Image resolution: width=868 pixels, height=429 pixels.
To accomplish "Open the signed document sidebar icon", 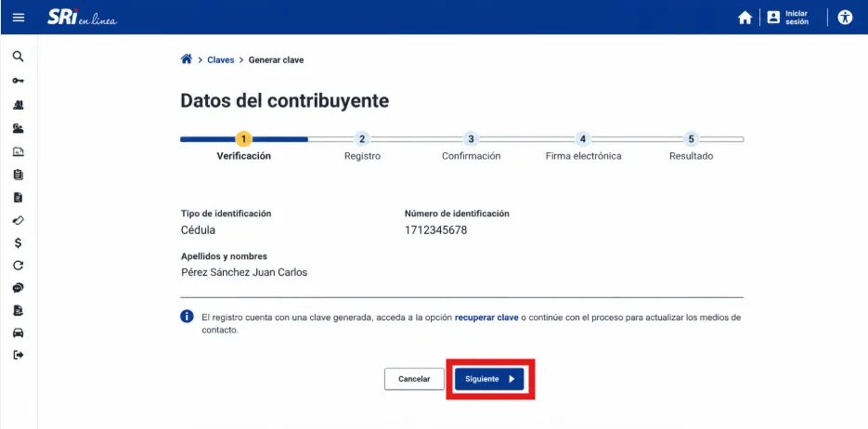I will pyautogui.click(x=19, y=310).
